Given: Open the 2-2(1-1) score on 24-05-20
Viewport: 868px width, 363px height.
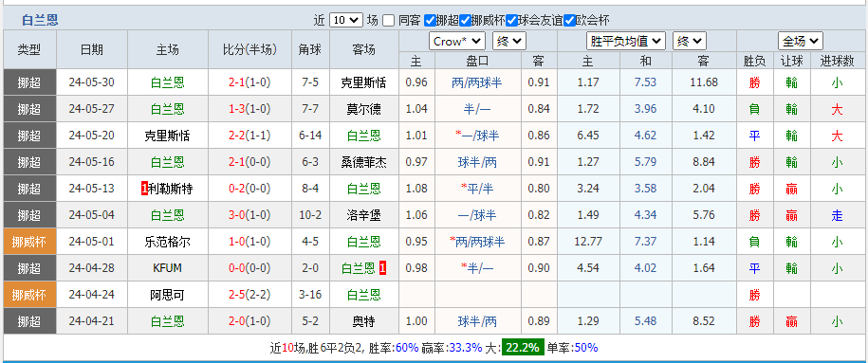Looking at the screenshot, I should pos(249,136).
